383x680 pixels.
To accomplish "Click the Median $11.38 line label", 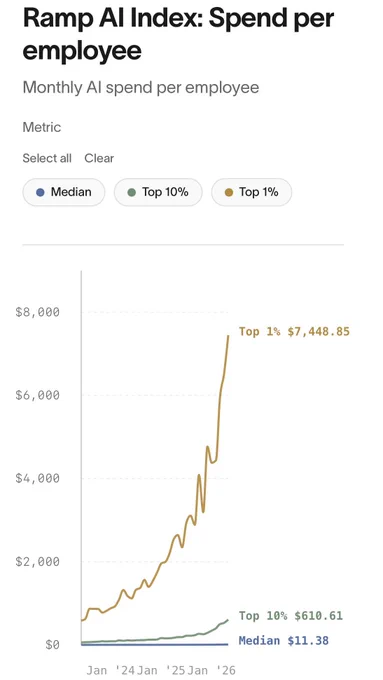I will (284, 640).
